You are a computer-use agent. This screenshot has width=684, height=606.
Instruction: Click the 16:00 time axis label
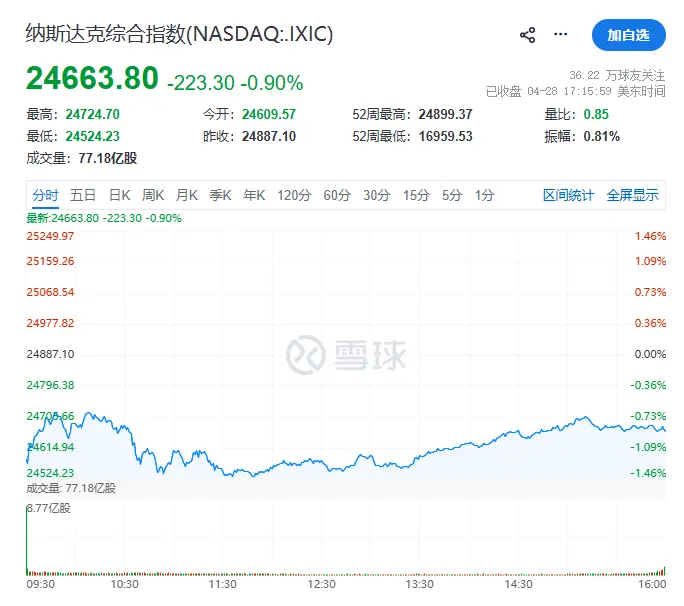[x=652, y=584]
